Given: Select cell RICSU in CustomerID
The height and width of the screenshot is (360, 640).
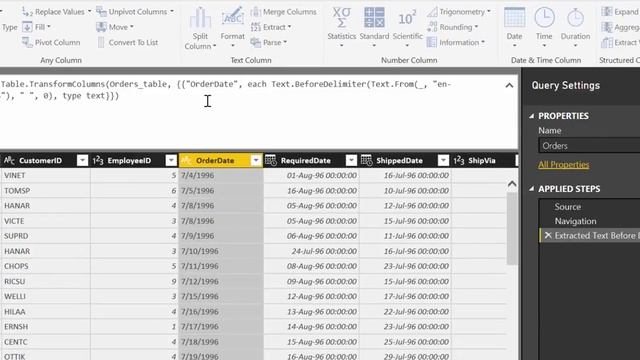Looking at the screenshot, I should pos(45,281).
